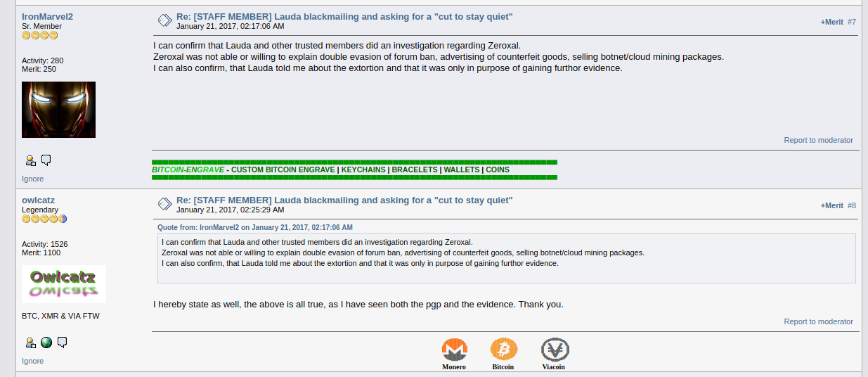Image resolution: width=868 pixels, height=377 pixels.
Task: Open the Monero logo in signature
Action: tap(454, 350)
